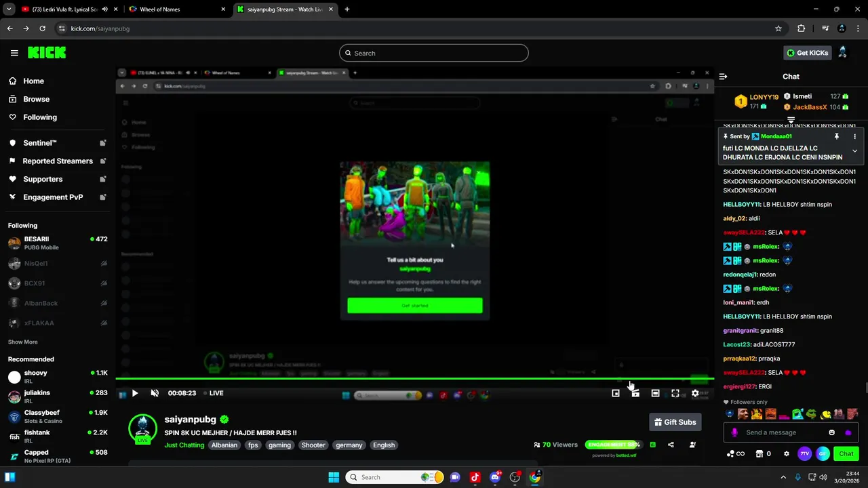The image size is (868, 488).
Task: Open channel points infinity icon
Action: [736, 453]
